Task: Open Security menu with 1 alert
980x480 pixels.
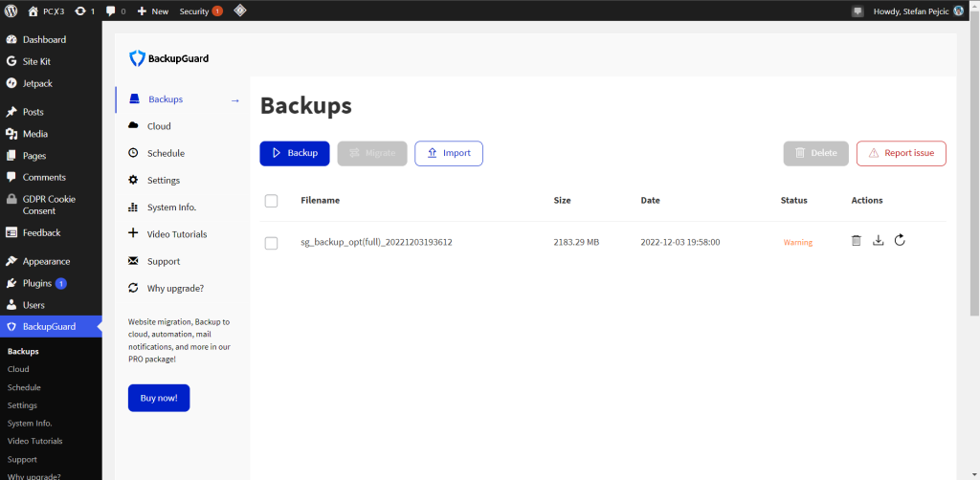Action: point(201,11)
